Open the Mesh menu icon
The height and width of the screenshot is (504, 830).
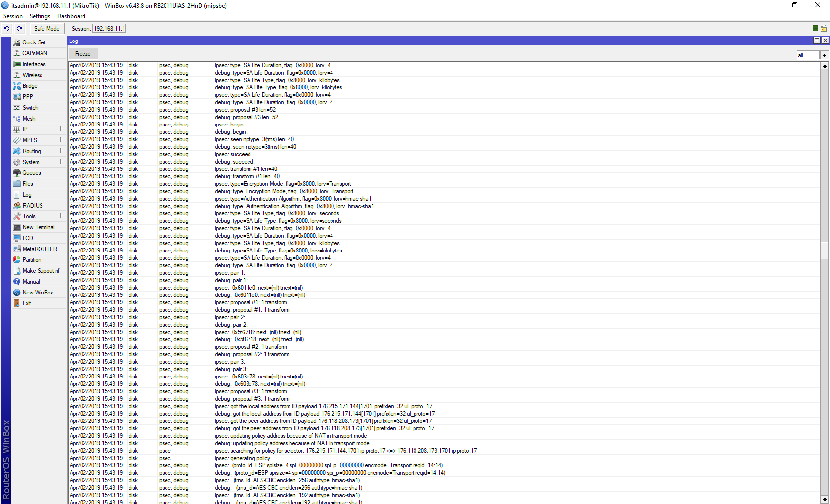(x=17, y=119)
